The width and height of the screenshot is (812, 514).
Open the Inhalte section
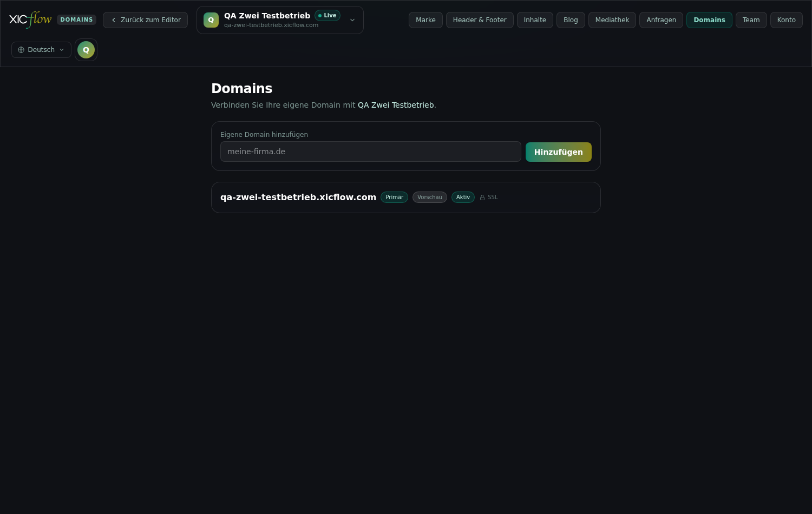535,20
